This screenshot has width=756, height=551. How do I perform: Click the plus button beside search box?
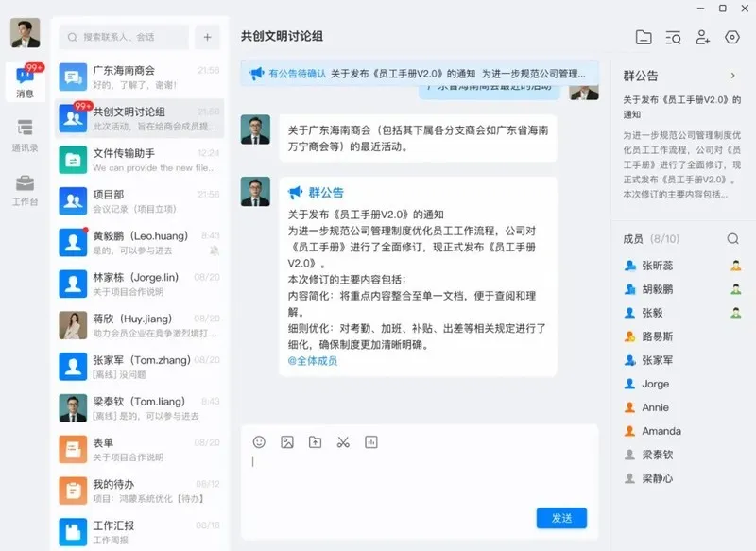tap(207, 37)
